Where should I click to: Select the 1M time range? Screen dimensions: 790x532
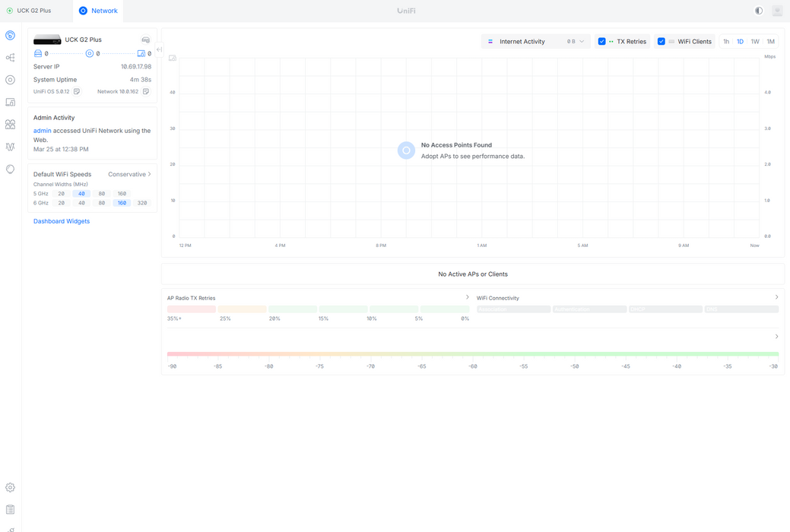(x=770, y=41)
